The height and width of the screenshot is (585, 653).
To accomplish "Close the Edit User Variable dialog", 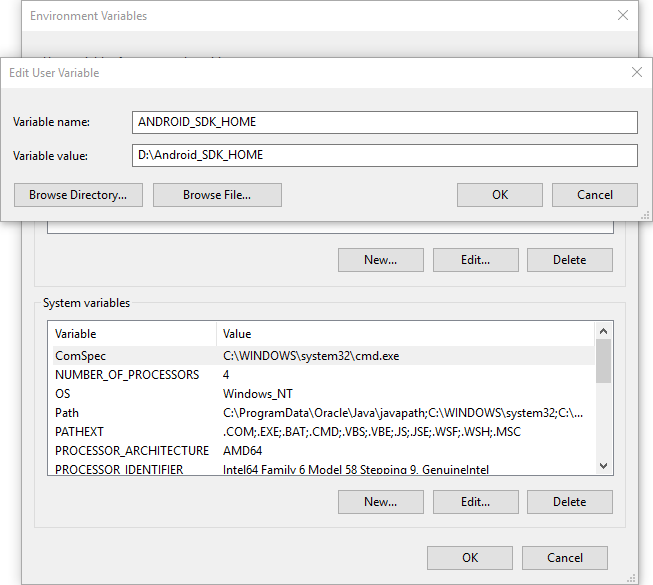I will 636,72.
